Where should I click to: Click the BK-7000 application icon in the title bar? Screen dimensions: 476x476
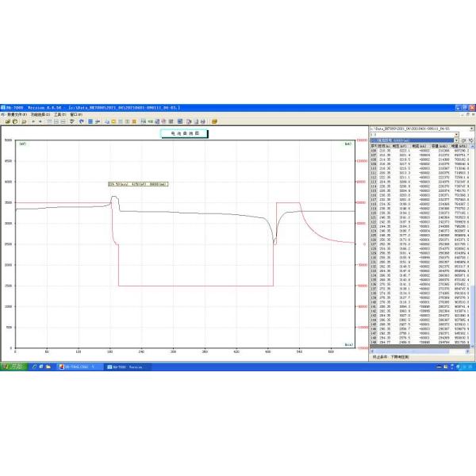(3, 106)
